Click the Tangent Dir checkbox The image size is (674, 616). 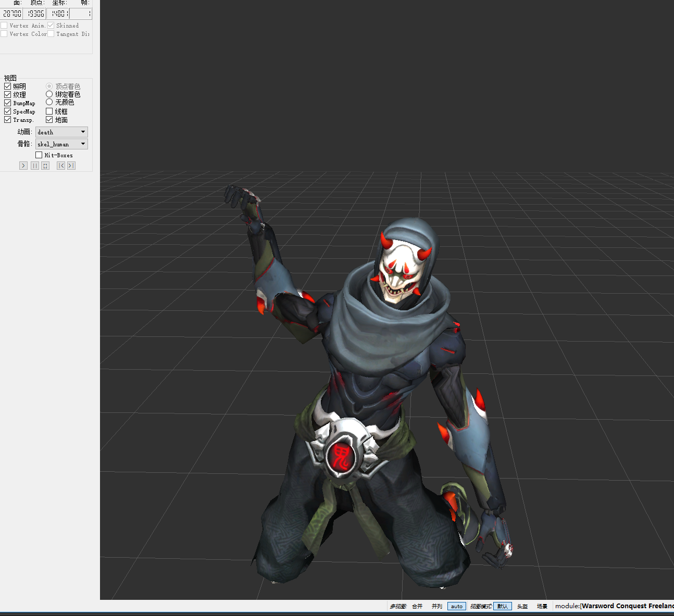pyautogui.click(x=51, y=34)
